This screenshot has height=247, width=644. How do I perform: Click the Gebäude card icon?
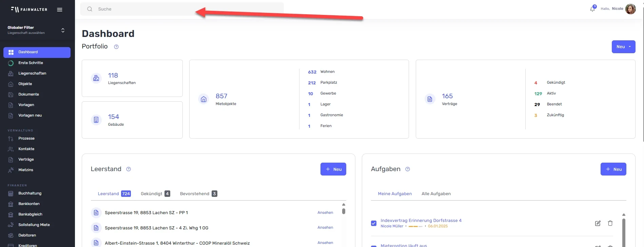click(96, 120)
